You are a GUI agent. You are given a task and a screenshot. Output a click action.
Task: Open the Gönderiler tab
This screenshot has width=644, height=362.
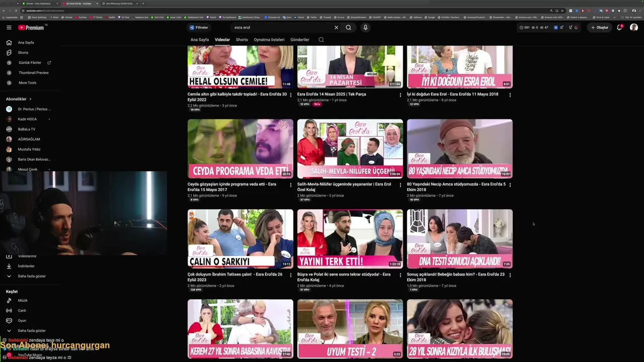(300, 40)
